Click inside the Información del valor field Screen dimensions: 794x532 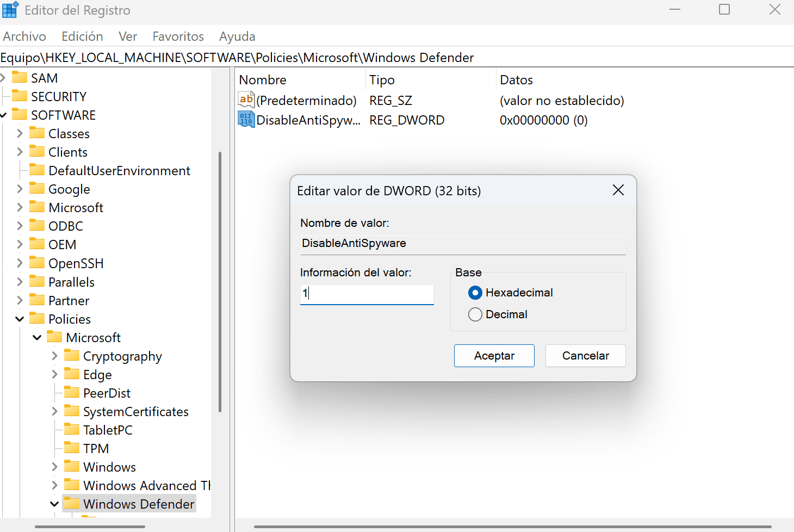coord(367,294)
